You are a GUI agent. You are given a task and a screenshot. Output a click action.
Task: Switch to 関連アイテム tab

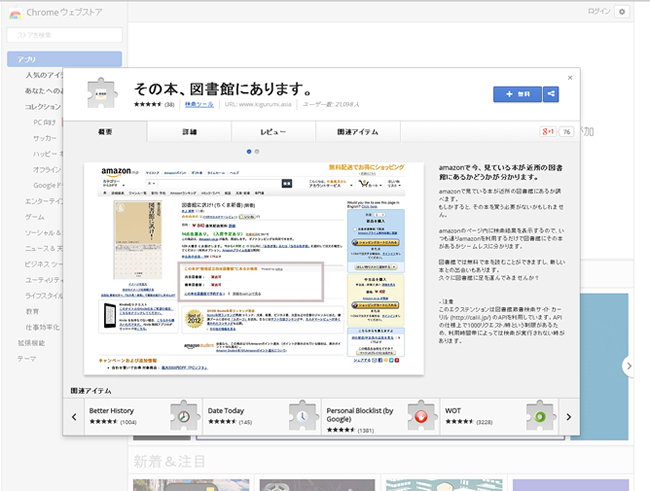click(358, 132)
